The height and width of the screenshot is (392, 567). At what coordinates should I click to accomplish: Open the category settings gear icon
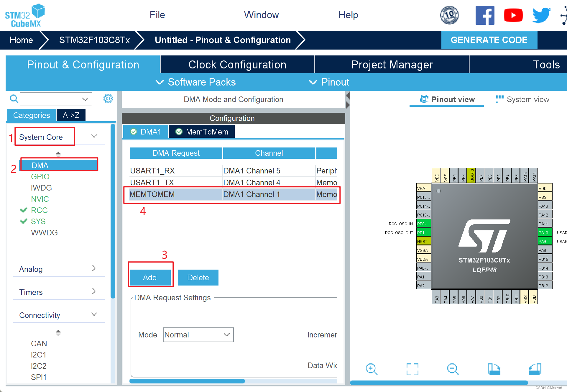108,99
